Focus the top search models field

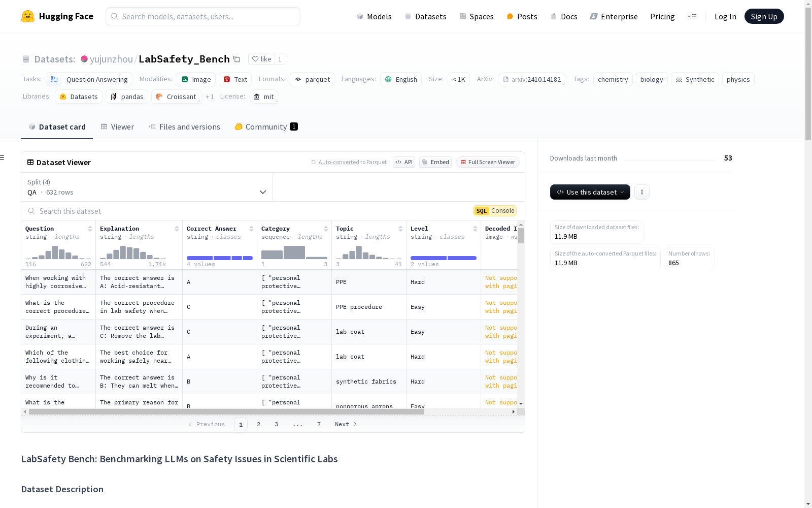[203, 16]
